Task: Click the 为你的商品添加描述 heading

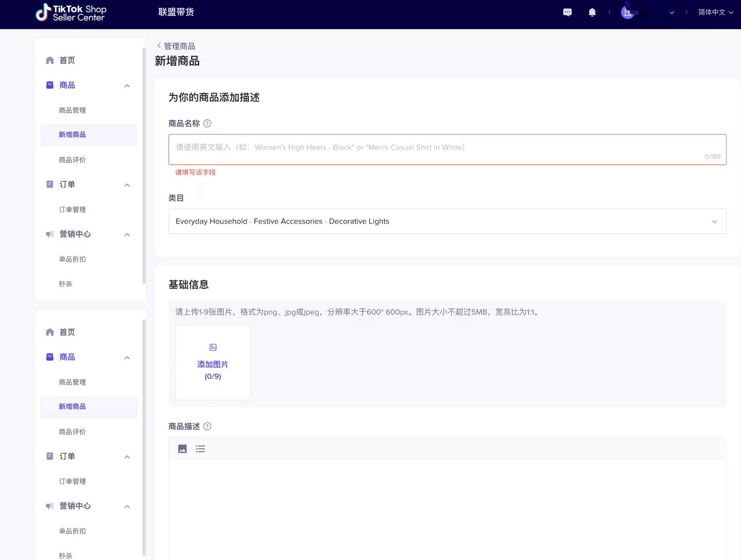Action: click(x=214, y=97)
